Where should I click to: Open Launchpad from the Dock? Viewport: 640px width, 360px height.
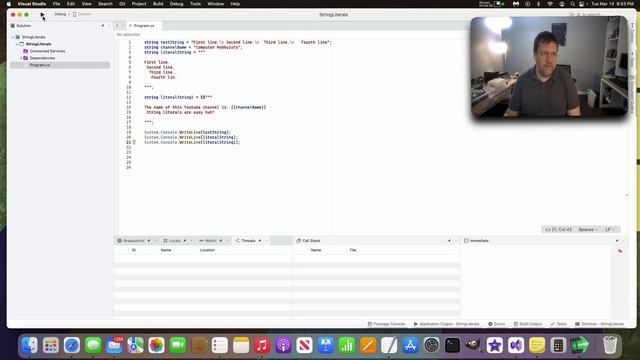[x=51, y=345]
